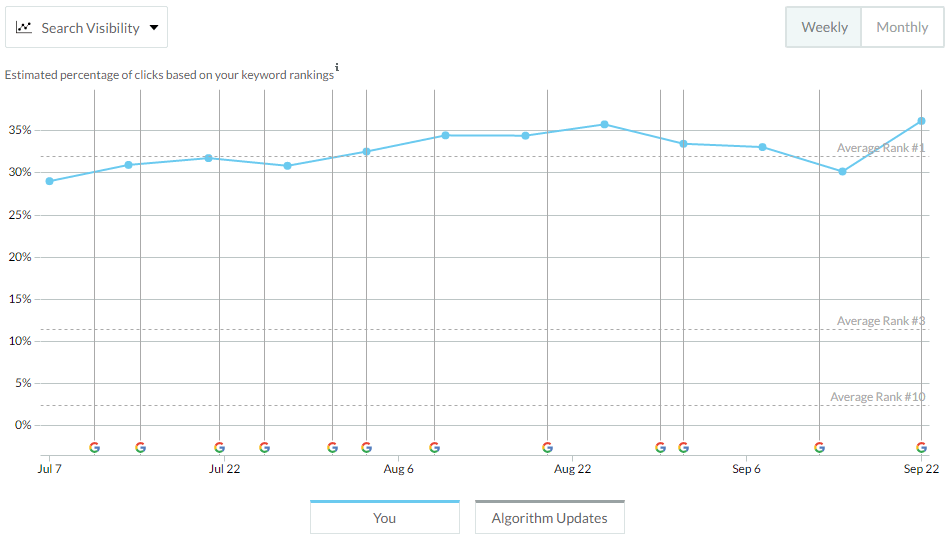Click the gray color bar above Algorithm Updates
Viewport: 952px width, 539px height.
(549, 501)
